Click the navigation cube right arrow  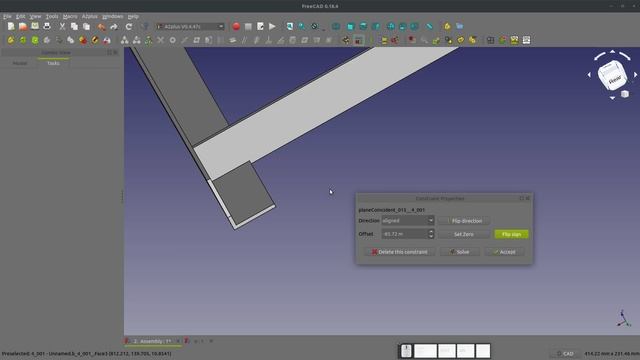tap(636, 75)
